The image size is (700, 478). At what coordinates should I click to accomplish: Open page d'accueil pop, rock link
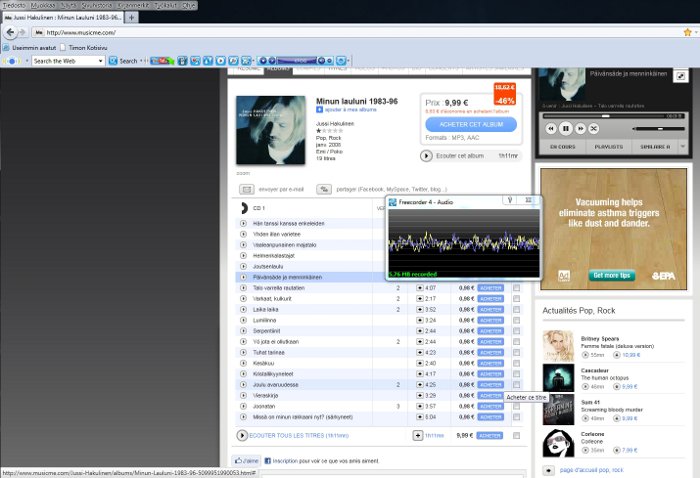592,470
